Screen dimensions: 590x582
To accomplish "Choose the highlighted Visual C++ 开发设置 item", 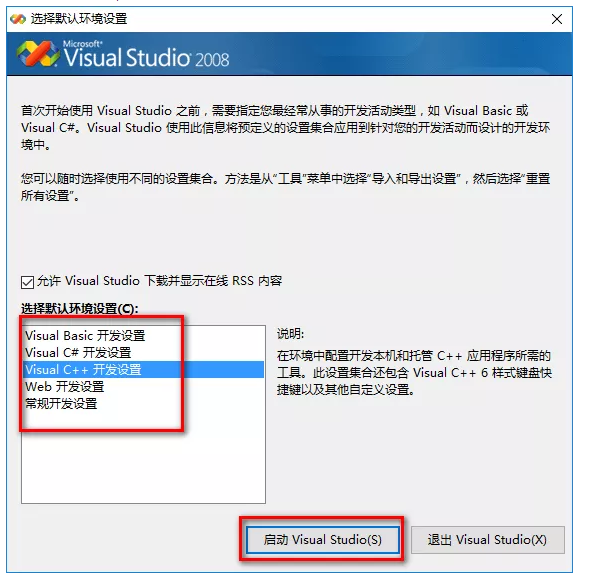I will tap(143, 369).
